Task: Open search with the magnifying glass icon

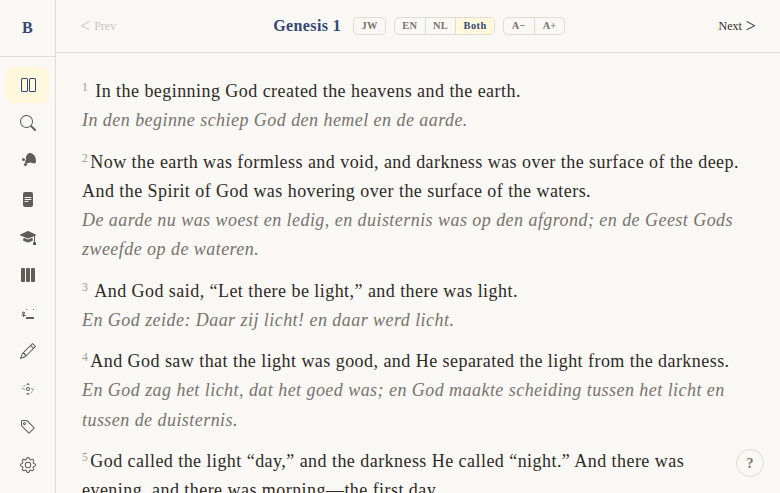Action: coord(28,123)
